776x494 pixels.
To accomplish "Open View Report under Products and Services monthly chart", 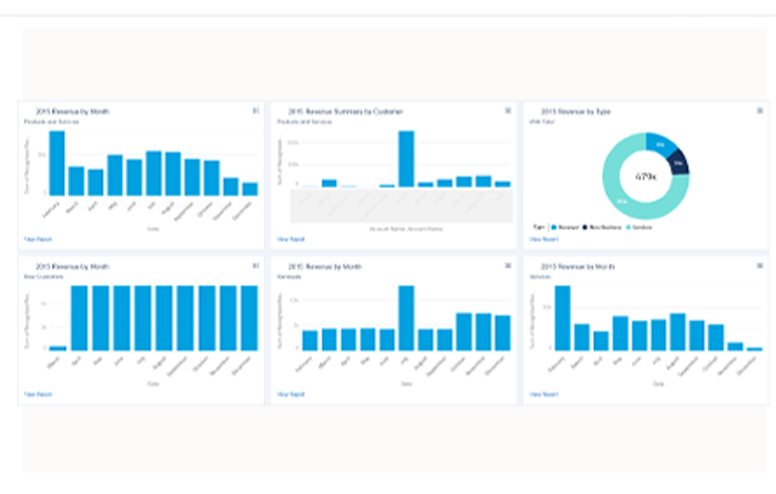I will [x=38, y=239].
